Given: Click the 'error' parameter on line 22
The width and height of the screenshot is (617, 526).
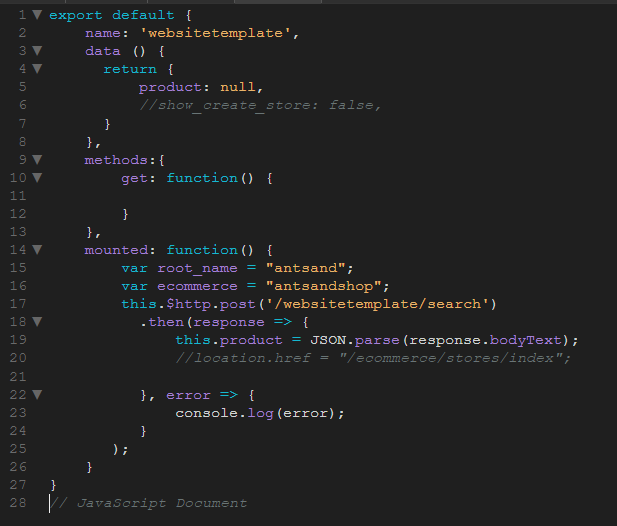Looking at the screenshot, I should click(188, 395).
